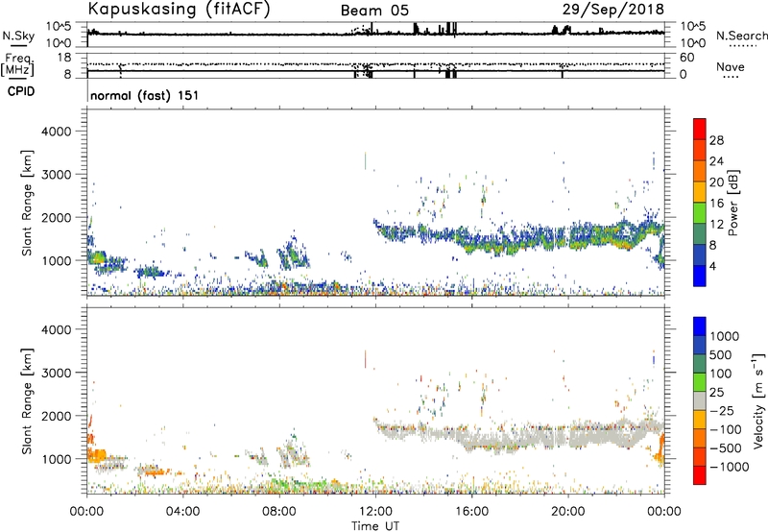
Task: Click the red bottom segment of velocity colorbar
Action: (700, 475)
